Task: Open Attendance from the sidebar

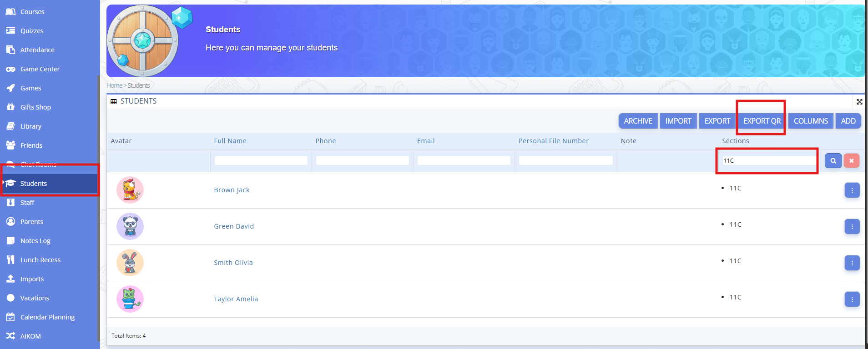Action: point(37,50)
